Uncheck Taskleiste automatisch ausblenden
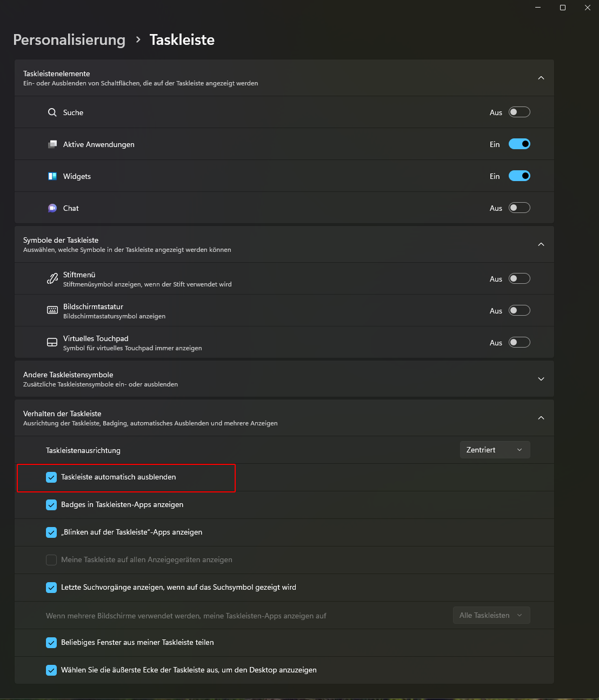Image resolution: width=599 pixels, height=700 pixels. point(51,477)
